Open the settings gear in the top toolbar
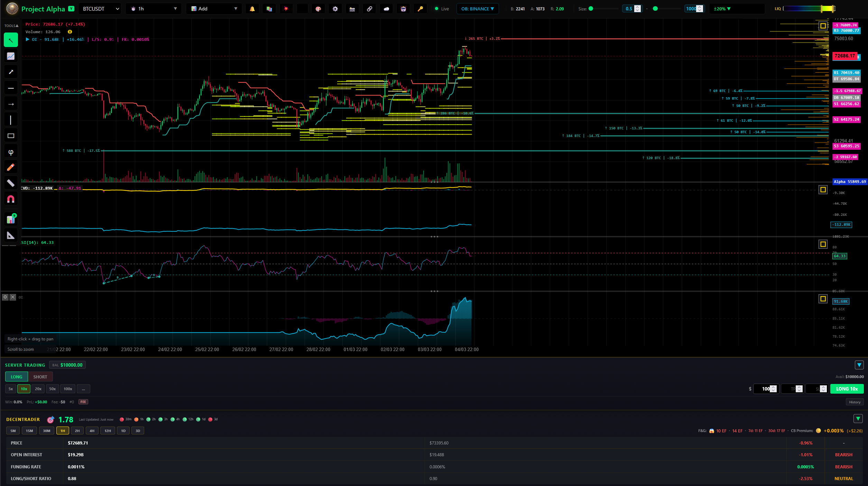The image size is (868, 486). tap(335, 9)
